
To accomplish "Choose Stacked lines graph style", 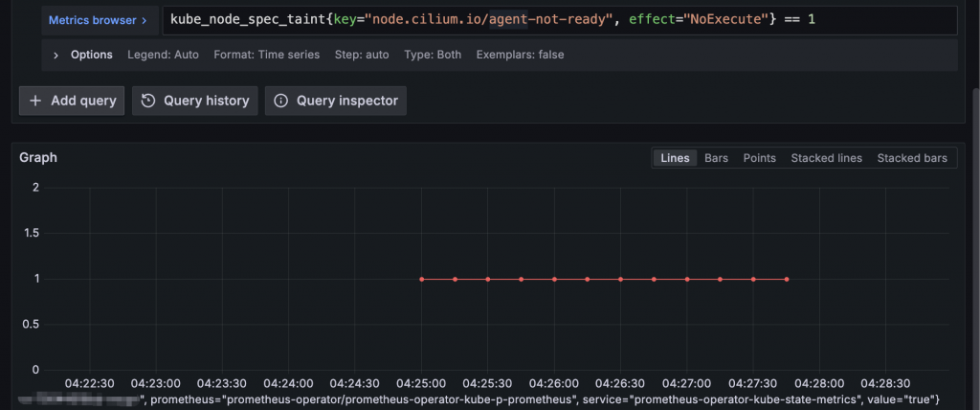I will pos(826,158).
